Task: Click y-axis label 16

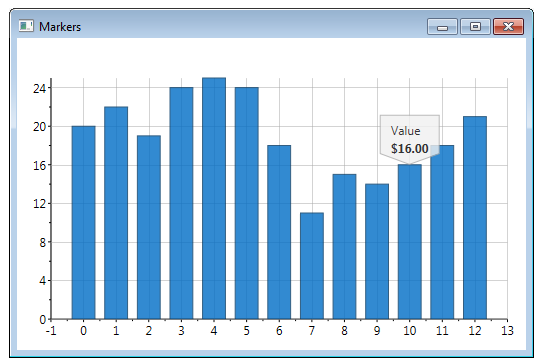Action: pos(39,166)
